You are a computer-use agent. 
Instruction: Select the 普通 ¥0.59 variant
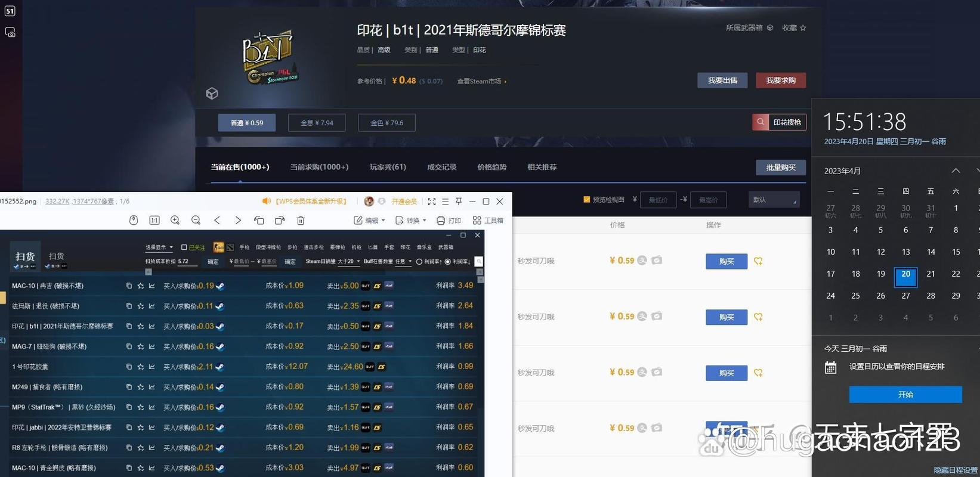pyautogui.click(x=247, y=123)
